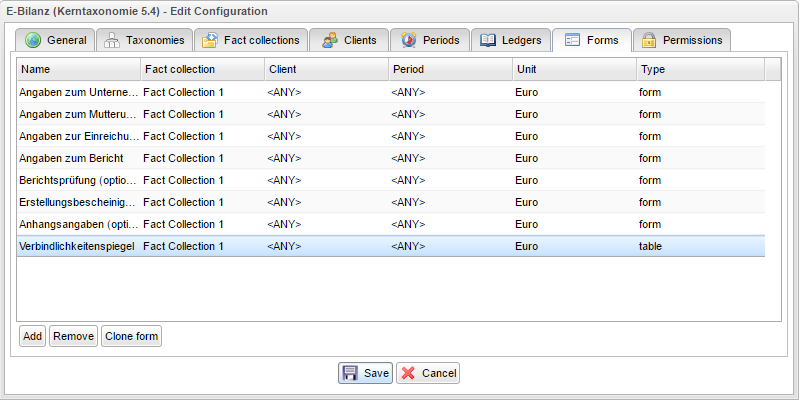This screenshot has height=402, width=800.
Task: Switch to the Ledgers tab
Action: click(x=511, y=40)
